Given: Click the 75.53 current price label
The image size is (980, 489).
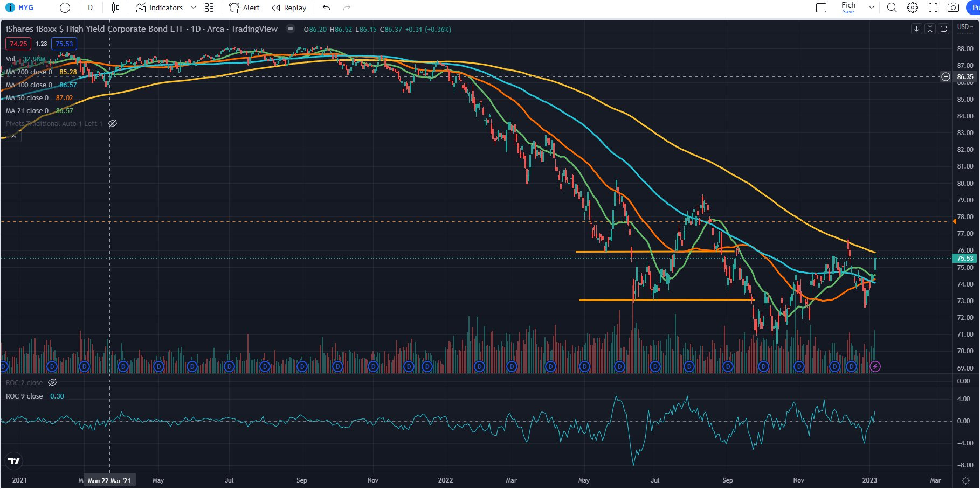Looking at the screenshot, I should [x=965, y=259].
